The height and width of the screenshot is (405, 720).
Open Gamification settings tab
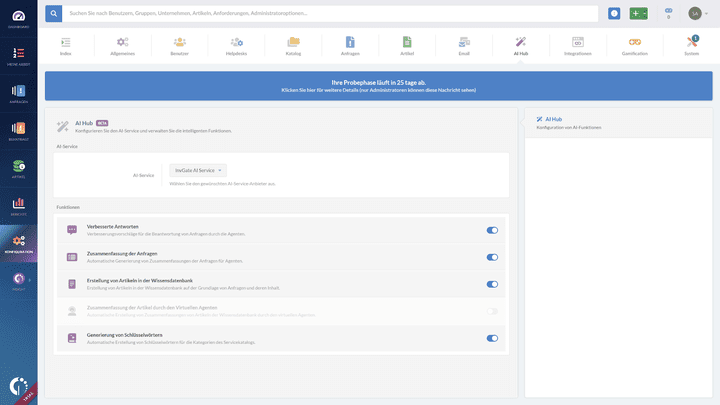click(635, 46)
